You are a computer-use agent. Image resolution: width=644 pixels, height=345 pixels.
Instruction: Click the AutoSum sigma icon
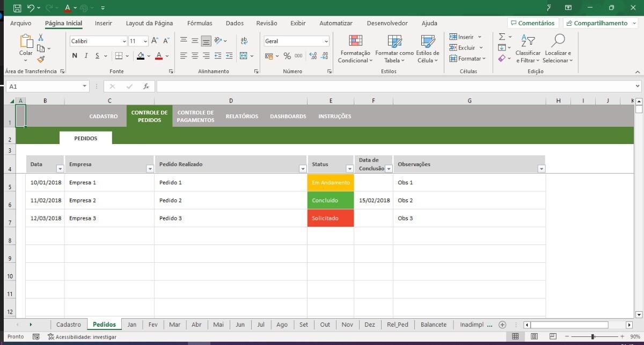[502, 37]
